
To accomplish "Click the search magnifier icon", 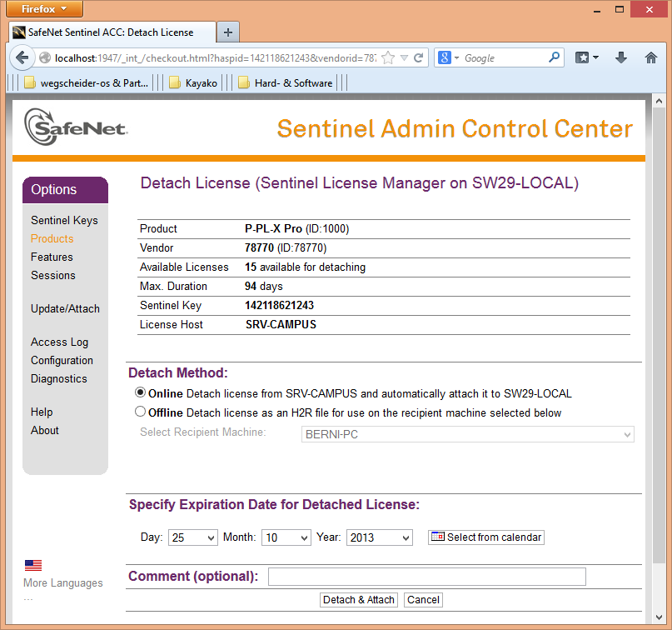I will click(554, 57).
